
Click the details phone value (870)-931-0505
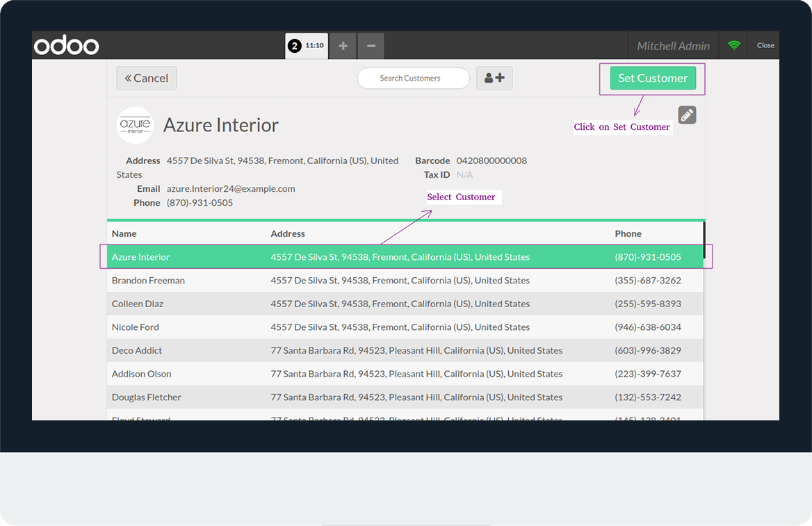pos(200,202)
